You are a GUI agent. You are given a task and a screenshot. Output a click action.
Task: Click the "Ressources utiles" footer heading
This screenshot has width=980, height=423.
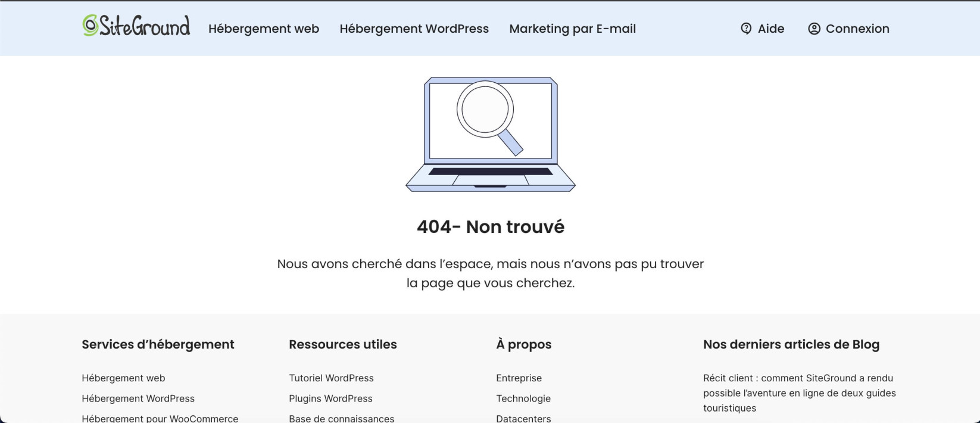[x=343, y=344]
